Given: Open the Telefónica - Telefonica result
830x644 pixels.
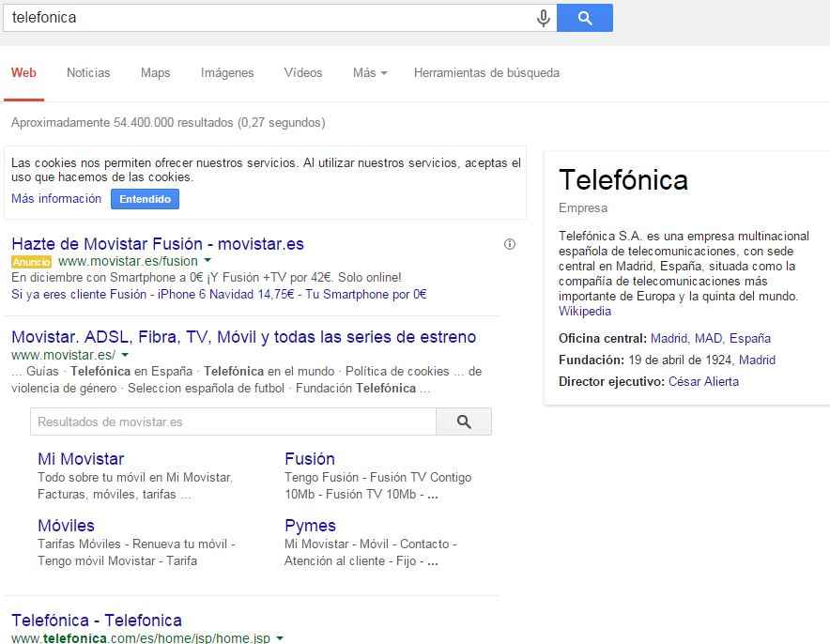Looking at the screenshot, I should (x=97, y=621).
